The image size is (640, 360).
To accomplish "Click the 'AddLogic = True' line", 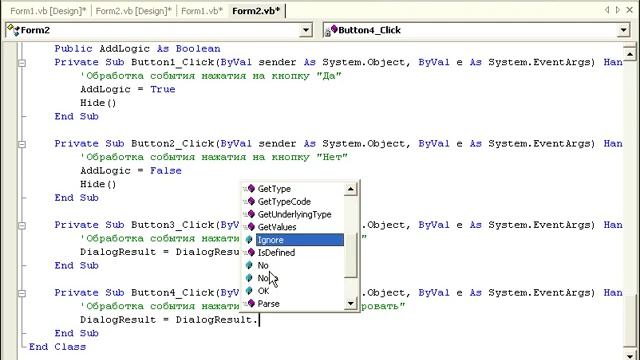I will [128, 89].
